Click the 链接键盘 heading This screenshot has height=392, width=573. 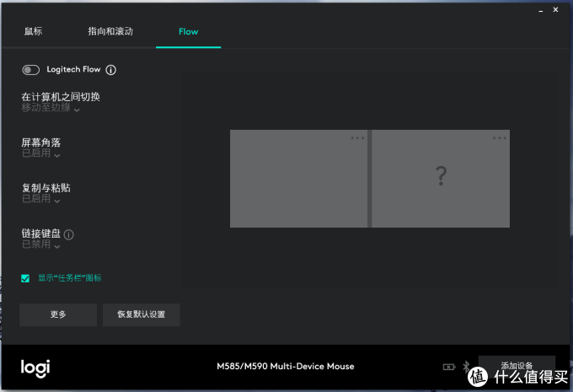(x=41, y=234)
